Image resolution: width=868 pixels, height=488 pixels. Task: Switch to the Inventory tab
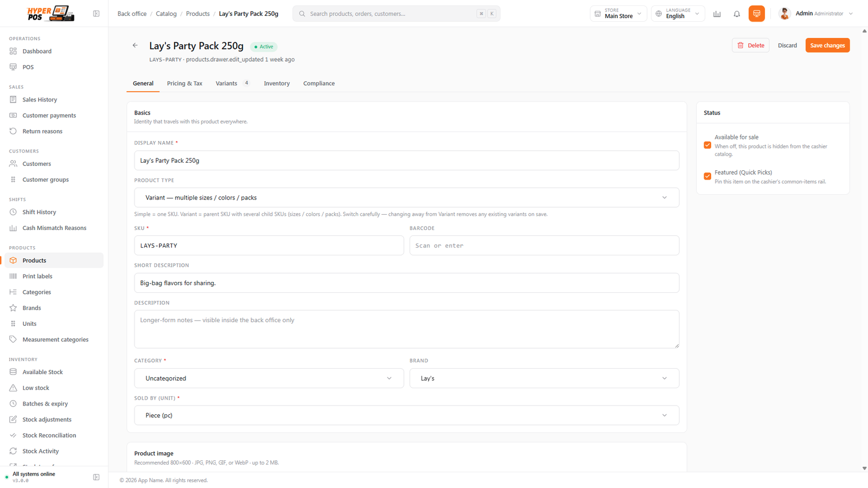(277, 84)
